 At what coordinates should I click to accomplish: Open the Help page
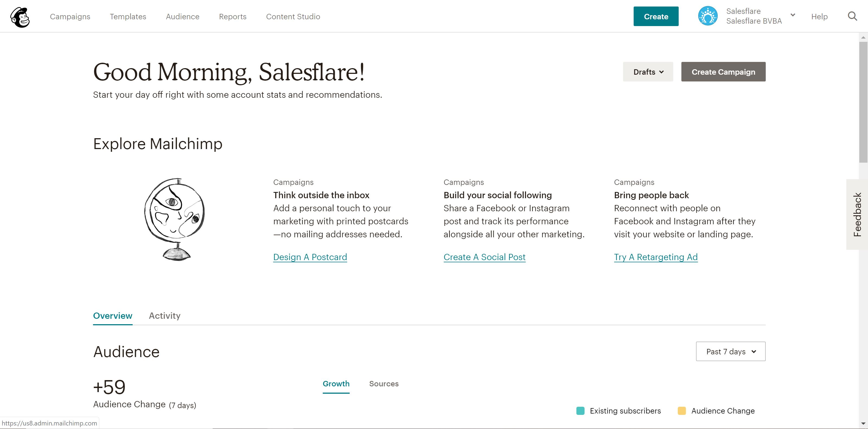[x=819, y=16]
